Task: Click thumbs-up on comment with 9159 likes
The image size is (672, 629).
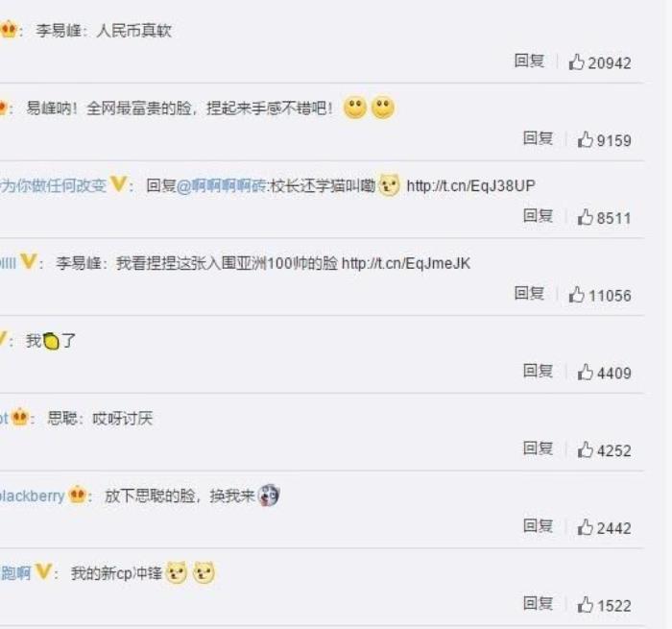Action: pyautogui.click(x=585, y=140)
